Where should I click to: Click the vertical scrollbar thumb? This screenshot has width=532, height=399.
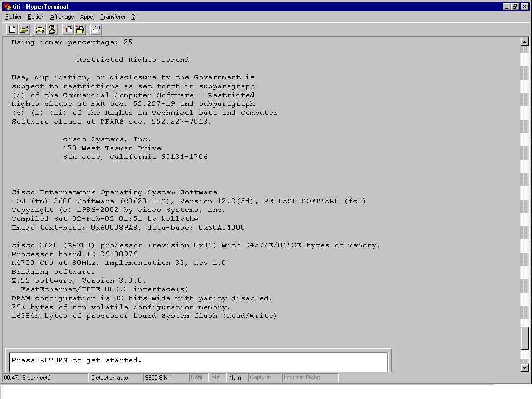coord(525,338)
